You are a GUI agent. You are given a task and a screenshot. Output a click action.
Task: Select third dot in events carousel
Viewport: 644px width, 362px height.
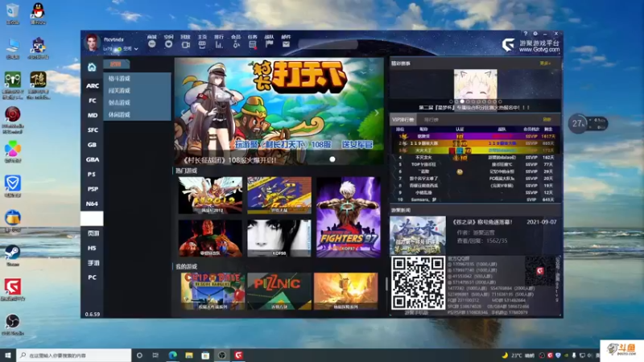[x=462, y=101]
